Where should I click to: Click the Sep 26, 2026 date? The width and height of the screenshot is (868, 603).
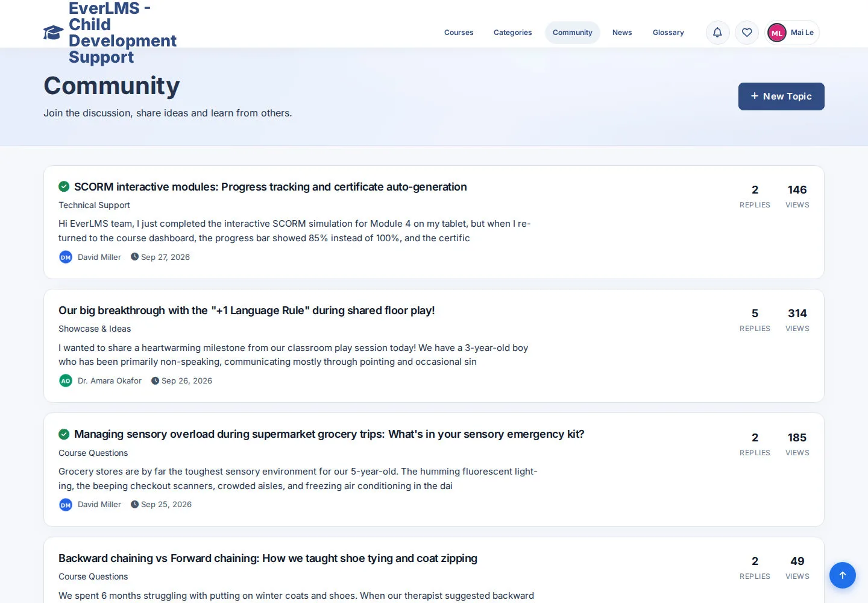[187, 380]
